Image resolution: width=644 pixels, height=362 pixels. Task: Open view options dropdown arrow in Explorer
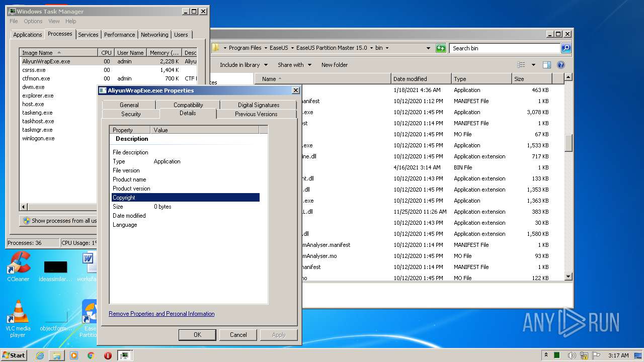(533, 65)
